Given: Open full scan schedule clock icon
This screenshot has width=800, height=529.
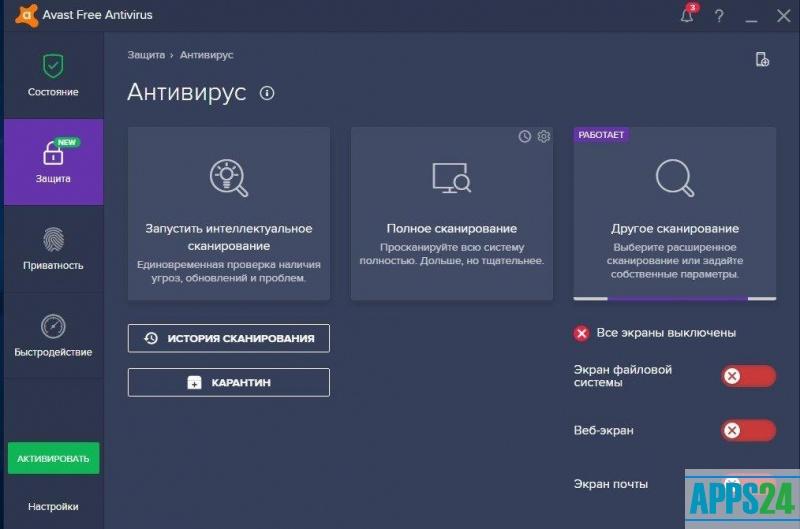Looking at the screenshot, I should [524, 136].
